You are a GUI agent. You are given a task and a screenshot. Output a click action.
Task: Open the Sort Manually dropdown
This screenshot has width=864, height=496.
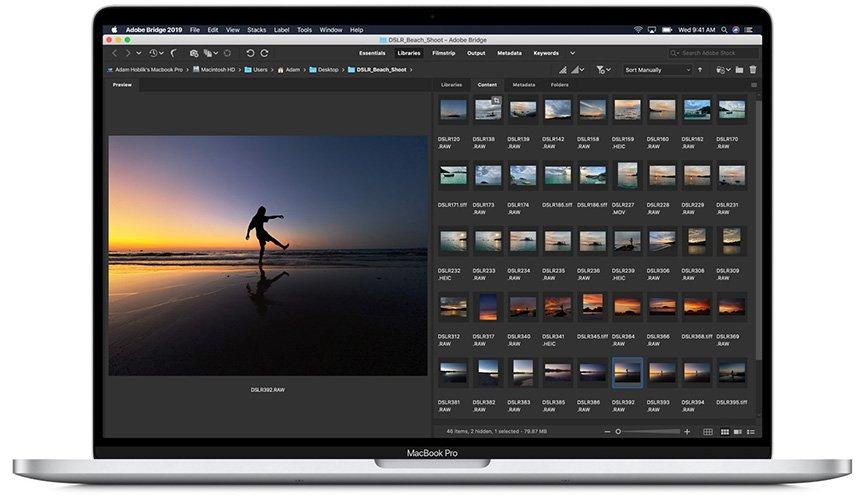pos(657,70)
